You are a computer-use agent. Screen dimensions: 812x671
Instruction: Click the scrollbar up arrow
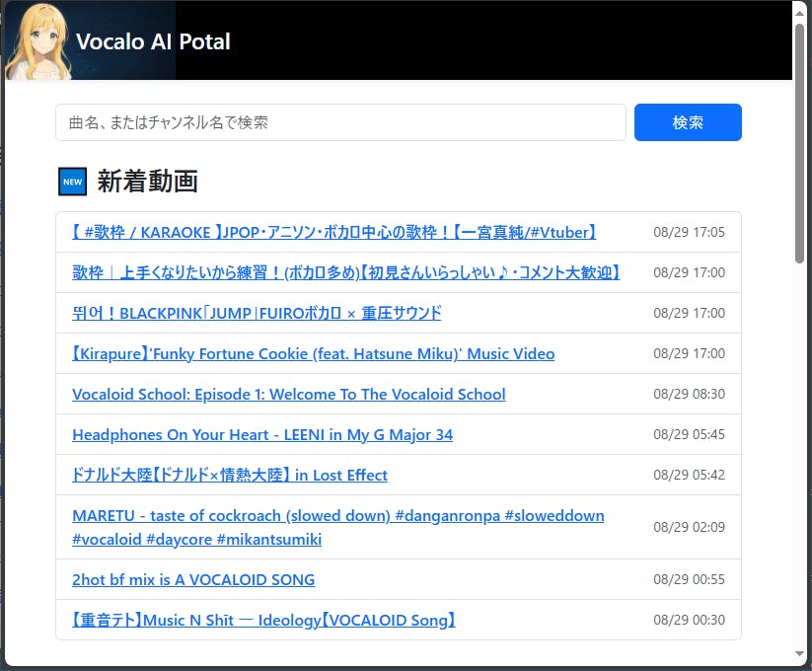pos(799,11)
